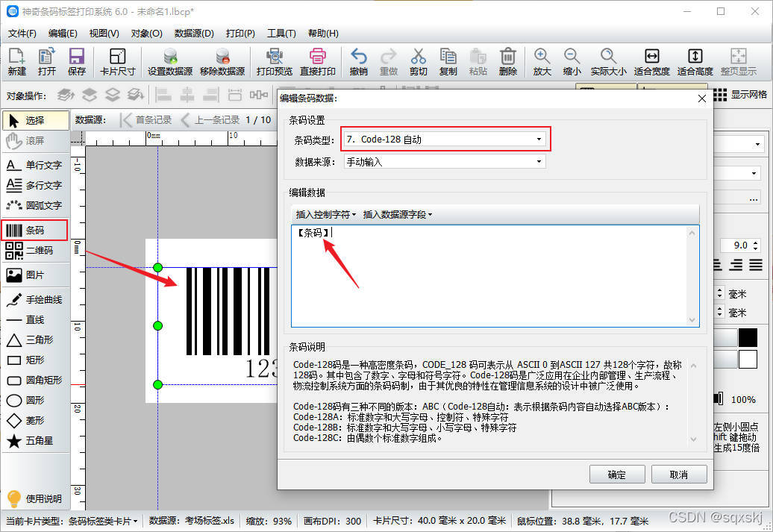Open 编辑(E) menu
Screen dimensions: 773x532
click(x=63, y=33)
